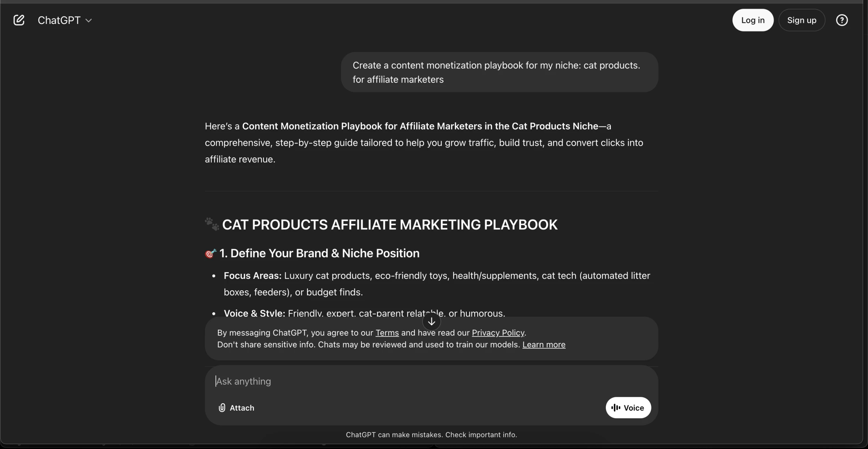Click the user prompt bubble about cat products
This screenshot has height=449, width=868.
(x=499, y=72)
